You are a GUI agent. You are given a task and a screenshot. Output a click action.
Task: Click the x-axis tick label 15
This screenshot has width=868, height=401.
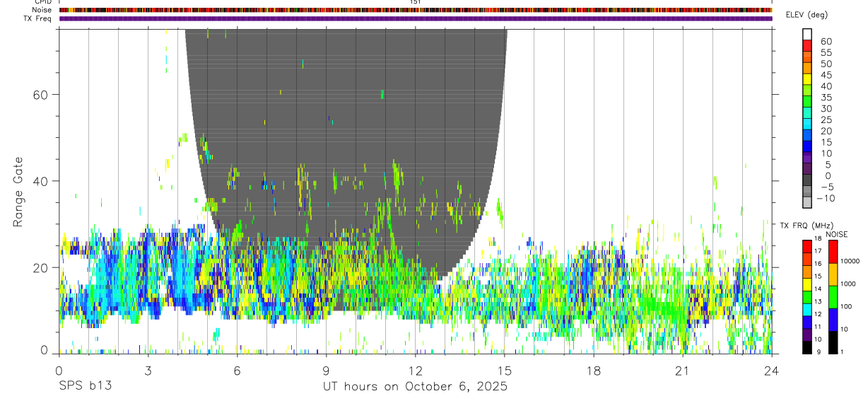pyautogui.click(x=505, y=370)
